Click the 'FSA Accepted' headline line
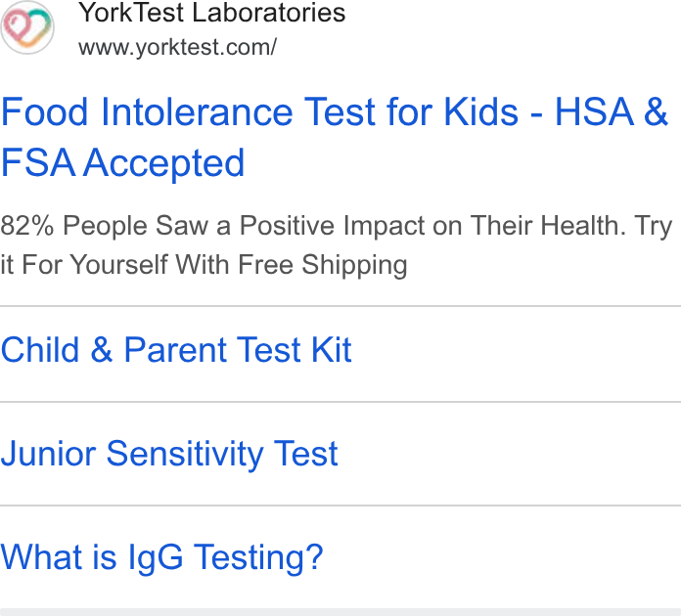Image resolution: width=681 pixels, height=616 pixels. pos(123,162)
